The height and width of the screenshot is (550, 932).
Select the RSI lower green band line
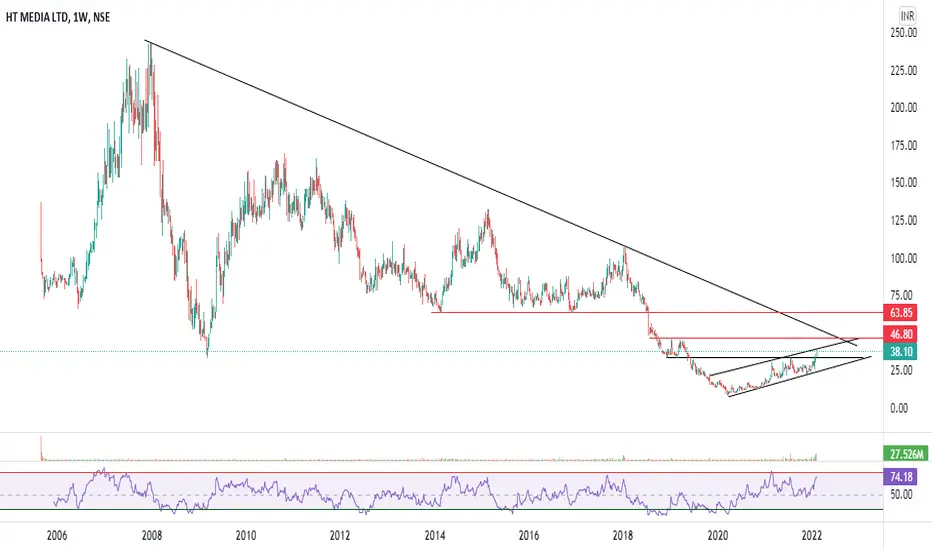tap(441, 510)
